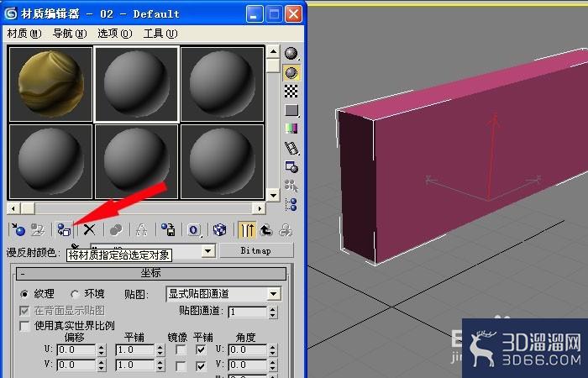This screenshot has height=378, width=588.
Task: Enable the U mirror checkbox
Action: click(x=181, y=350)
